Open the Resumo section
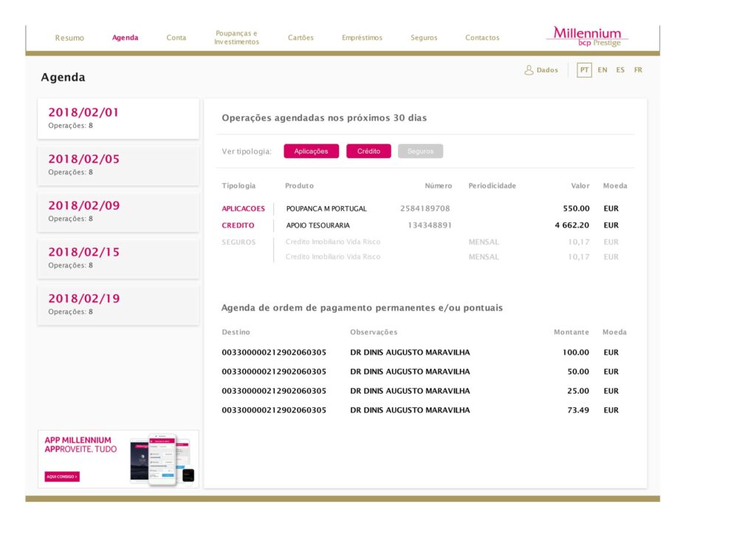This screenshot has width=756, height=535. (70, 37)
